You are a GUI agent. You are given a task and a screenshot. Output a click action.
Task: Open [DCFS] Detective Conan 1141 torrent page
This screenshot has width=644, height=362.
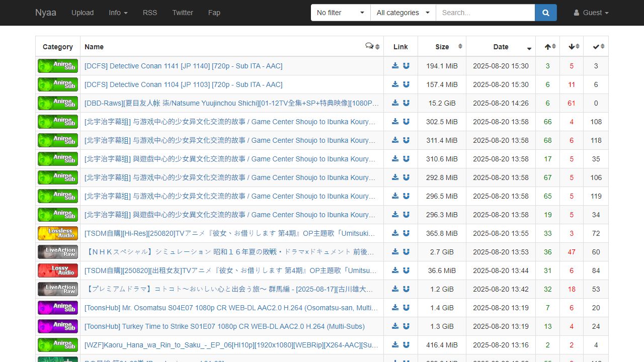[x=184, y=66]
